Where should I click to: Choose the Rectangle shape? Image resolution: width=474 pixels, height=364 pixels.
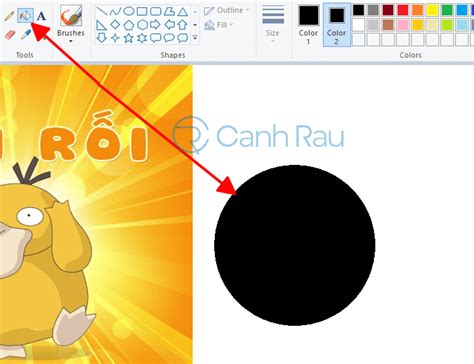142,12
